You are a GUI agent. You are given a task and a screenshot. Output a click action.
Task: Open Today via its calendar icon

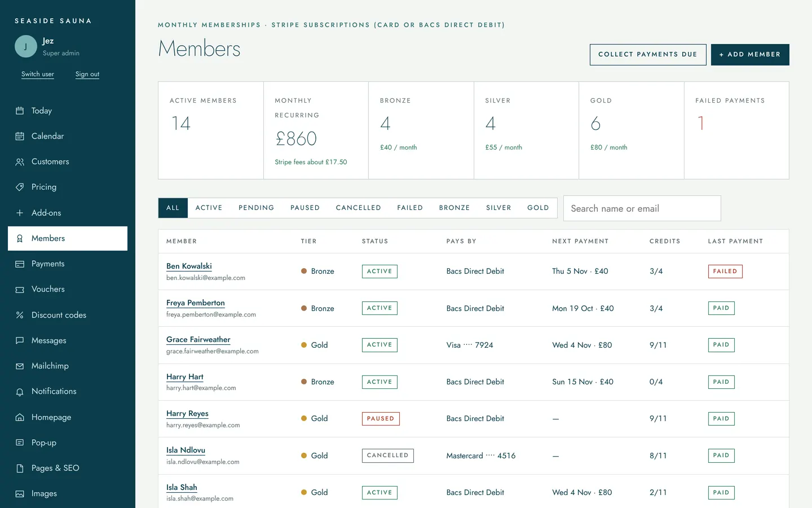tap(20, 111)
